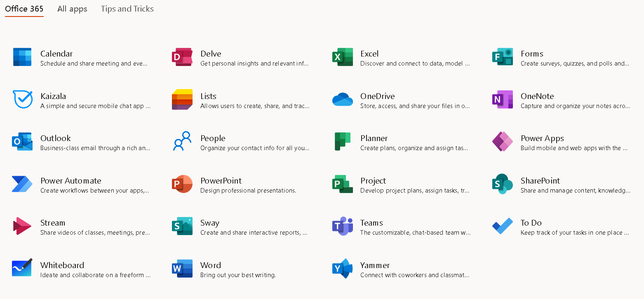Select the Office 365 tab
Image resolution: width=644 pixels, height=299 pixels.
click(x=24, y=9)
